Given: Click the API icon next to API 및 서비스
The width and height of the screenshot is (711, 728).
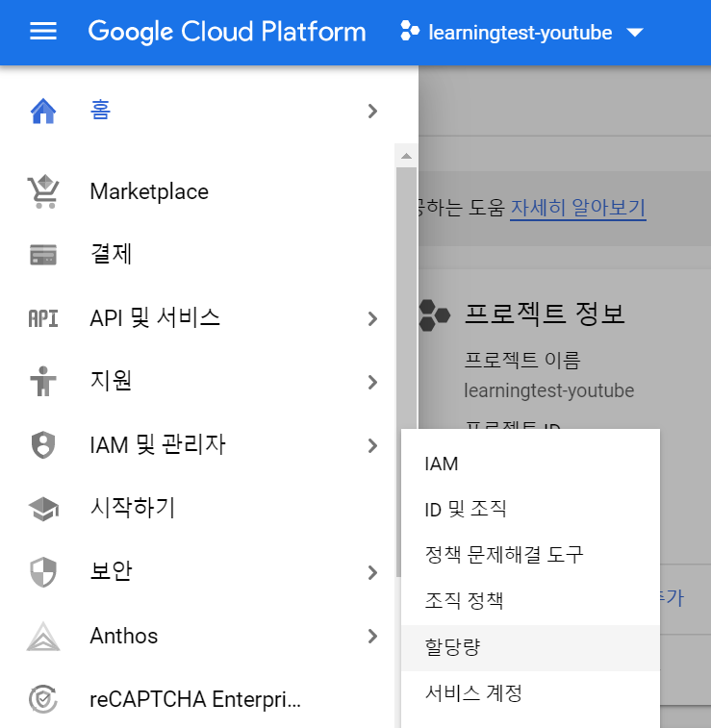Looking at the screenshot, I should [43, 318].
